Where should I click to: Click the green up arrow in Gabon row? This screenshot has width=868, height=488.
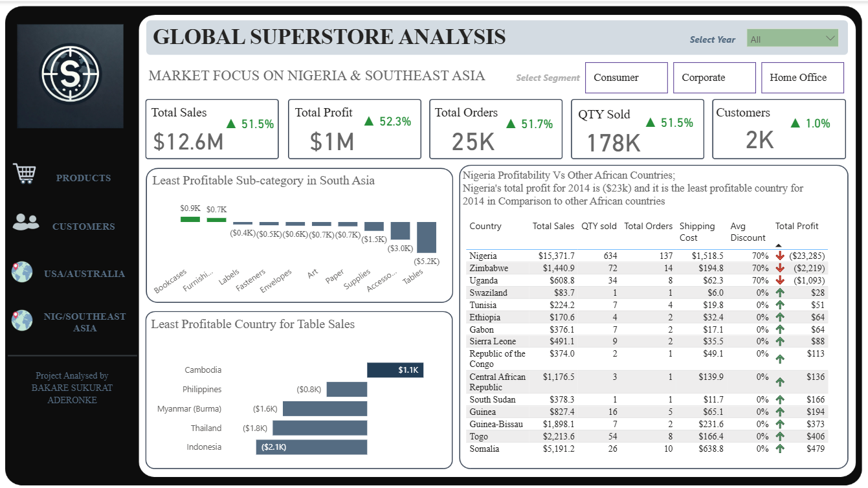(x=780, y=329)
